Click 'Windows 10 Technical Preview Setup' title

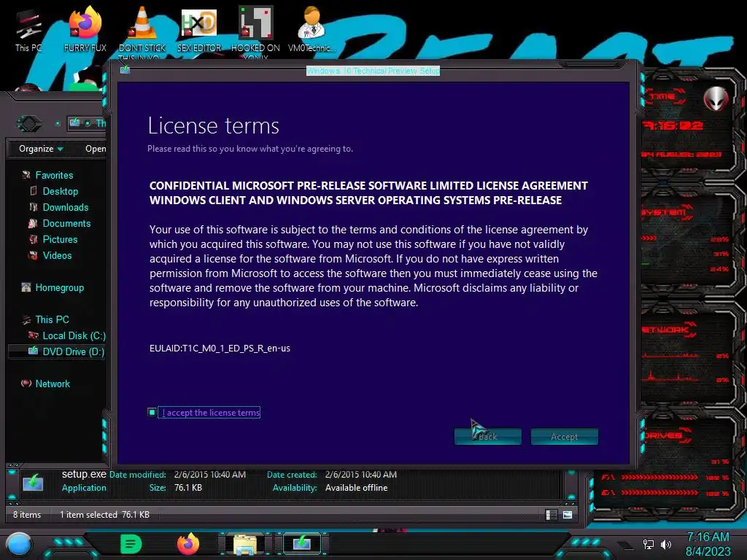pos(373,71)
